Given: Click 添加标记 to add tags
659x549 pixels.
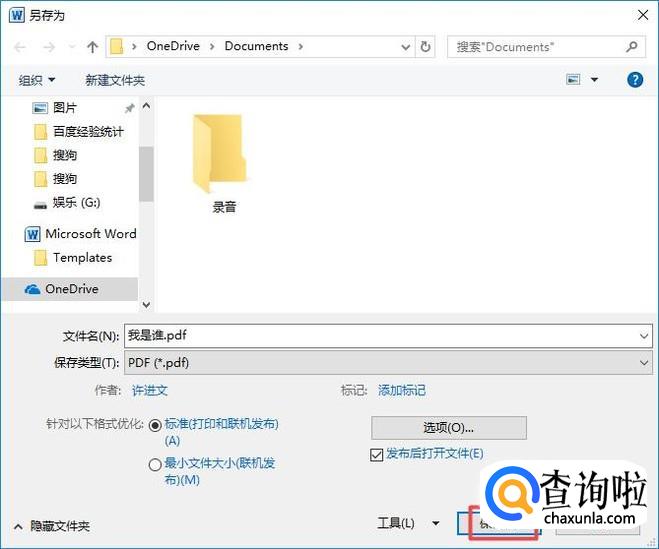Looking at the screenshot, I should (x=401, y=391).
